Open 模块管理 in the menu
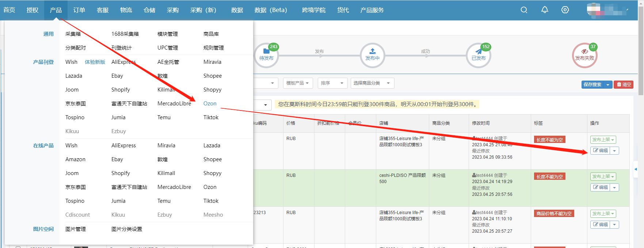 168,34
